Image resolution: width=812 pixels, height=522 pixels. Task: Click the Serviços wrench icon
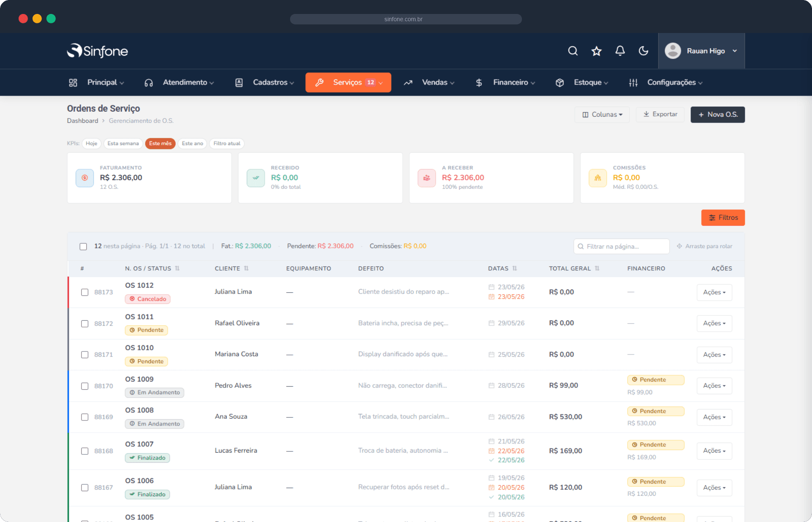pos(319,82)
